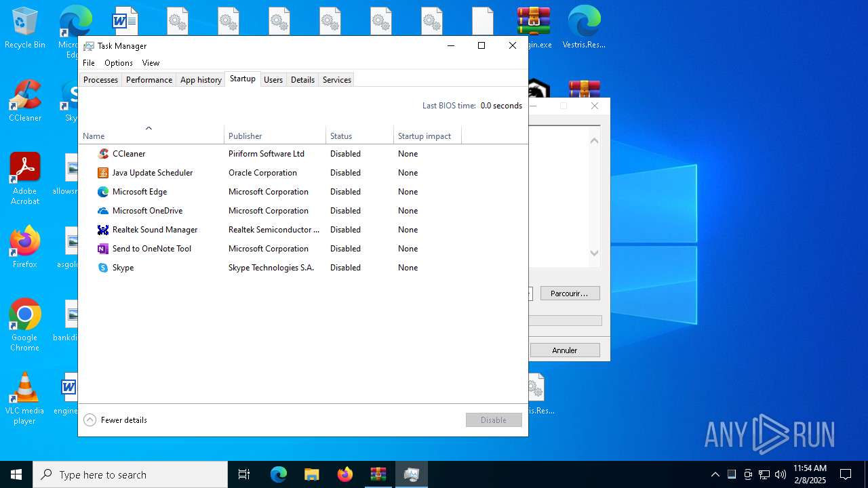The width and height of the screenshot is (868, 488).
Task: Select the Realtek Sound Manager icon
Action: click(103, 230)
